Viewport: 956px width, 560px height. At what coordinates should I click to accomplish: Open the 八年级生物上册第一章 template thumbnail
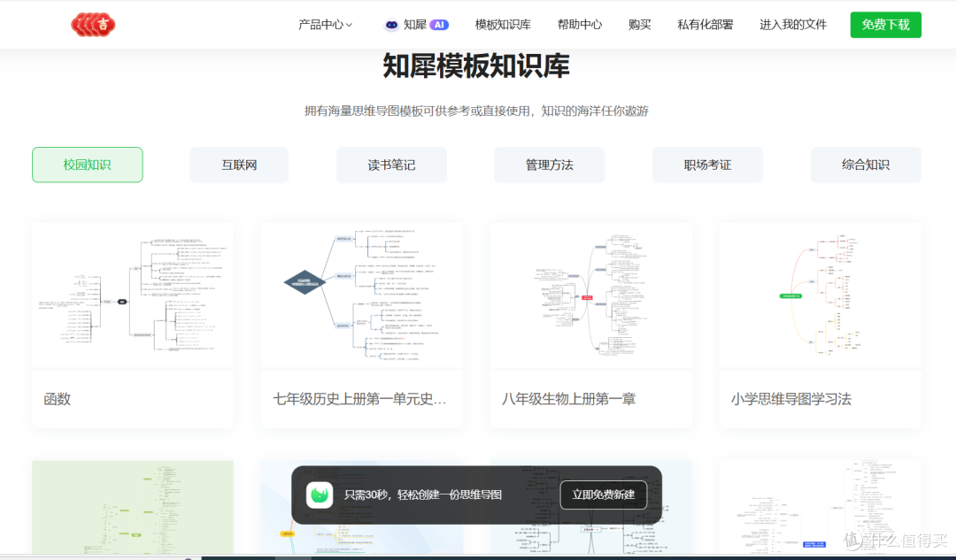[590, 295]
